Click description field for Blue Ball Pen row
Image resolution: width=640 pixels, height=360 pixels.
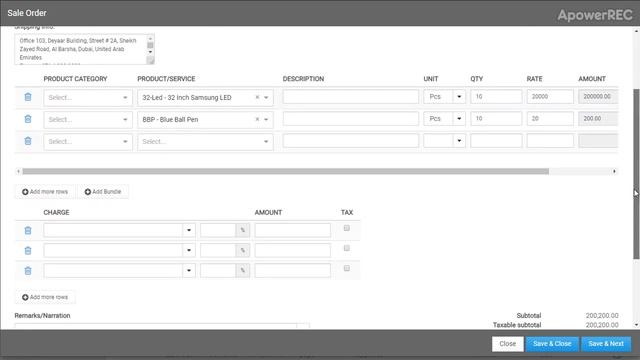(351, 119)
